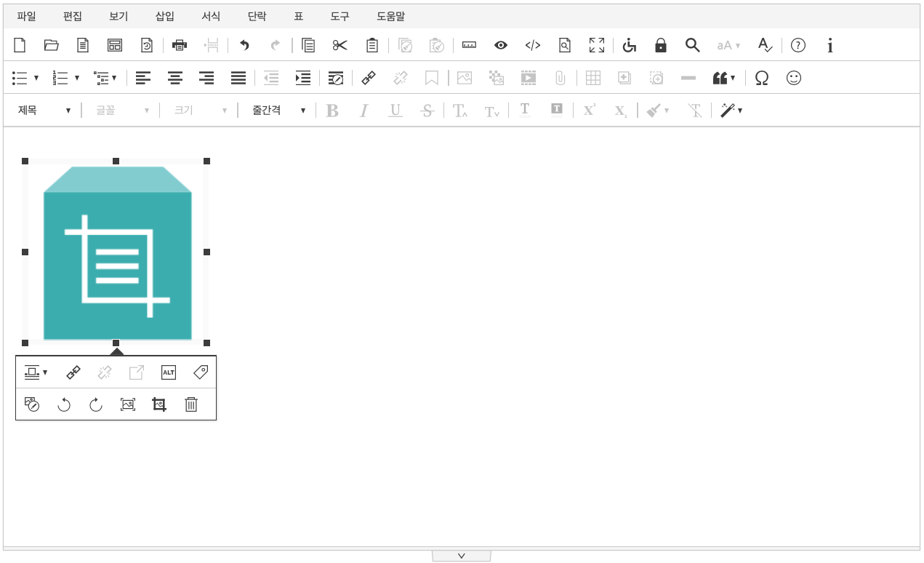The width and height of the screenshot is (924, 563).
Task: Toggle fullscreen mode
Action: [x=597, y=45]
